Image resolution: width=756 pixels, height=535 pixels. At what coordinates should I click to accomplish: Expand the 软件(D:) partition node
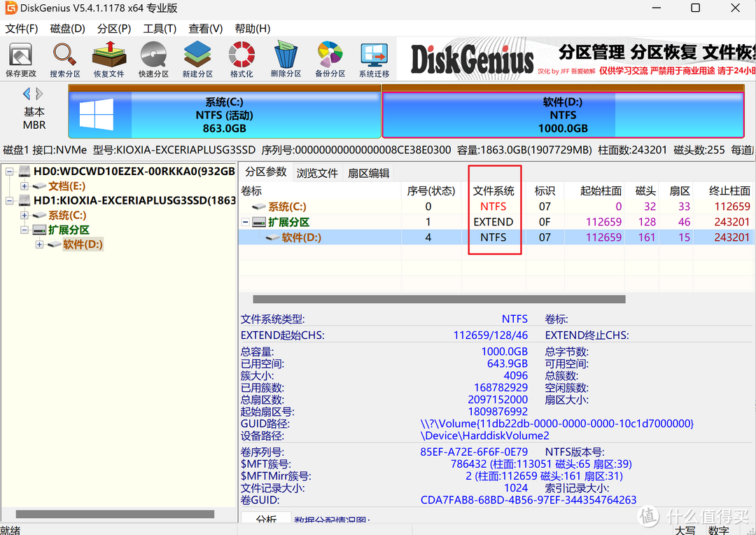tap(39, 244)
